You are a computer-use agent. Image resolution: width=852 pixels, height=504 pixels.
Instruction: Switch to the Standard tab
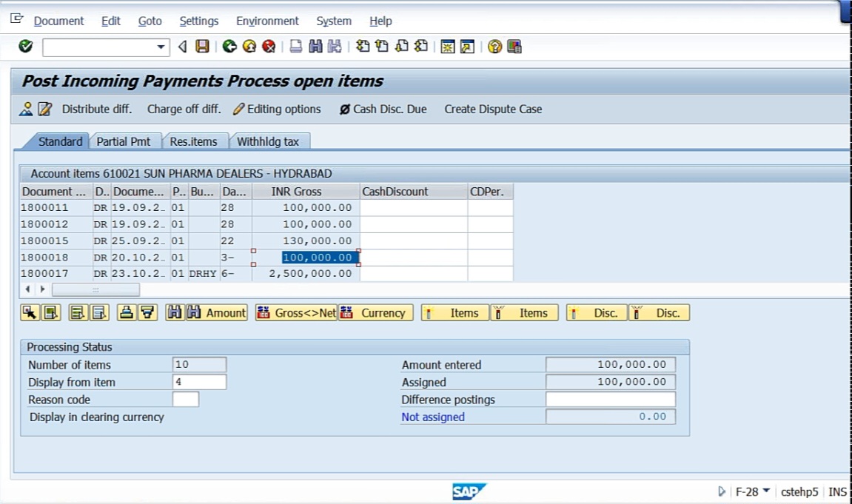coord(60,142)
